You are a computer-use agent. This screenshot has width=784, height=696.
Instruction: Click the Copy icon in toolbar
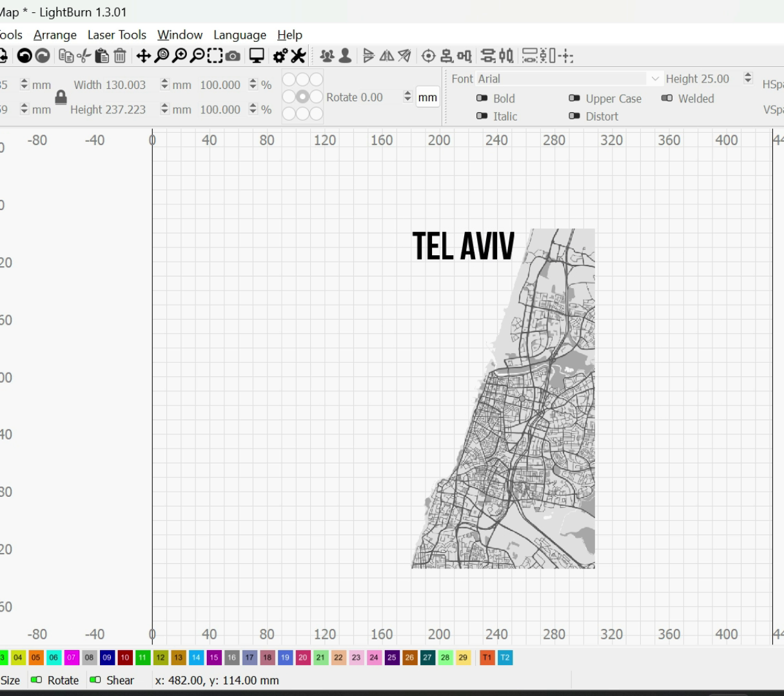(66, 56)
